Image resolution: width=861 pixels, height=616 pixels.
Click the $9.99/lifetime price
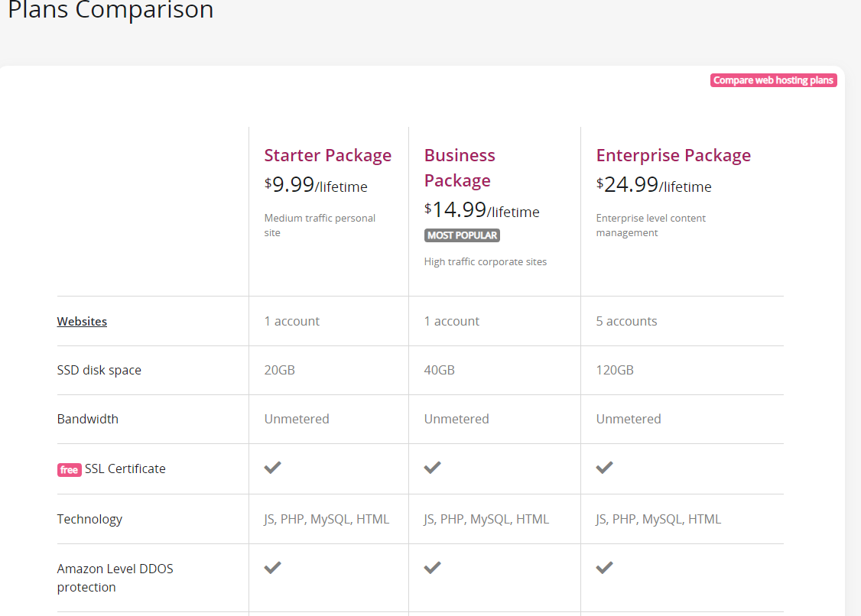coord(316,185)
